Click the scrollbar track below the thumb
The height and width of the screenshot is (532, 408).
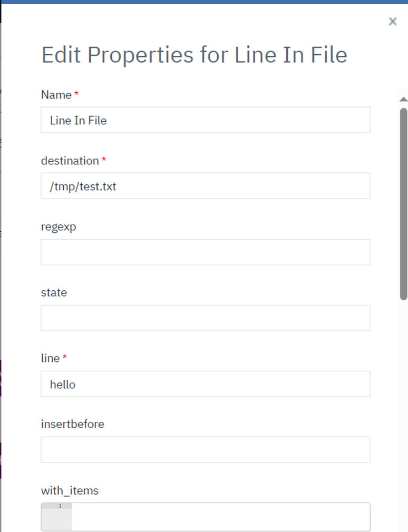coord(403,411)
